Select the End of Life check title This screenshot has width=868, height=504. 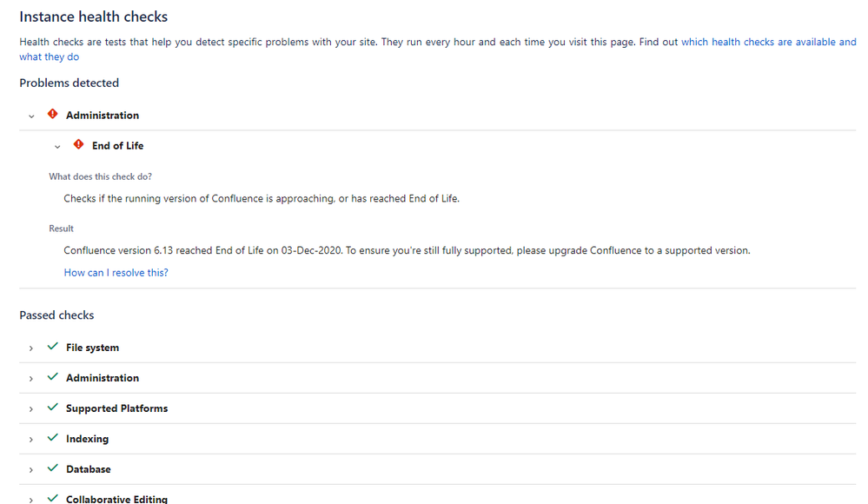(x=118, y=146)
